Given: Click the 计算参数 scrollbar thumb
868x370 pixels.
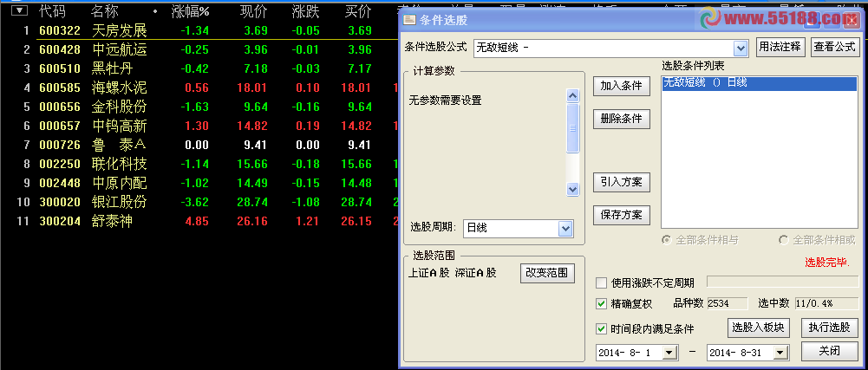Looking at the screenshot, I should point(573,127).
